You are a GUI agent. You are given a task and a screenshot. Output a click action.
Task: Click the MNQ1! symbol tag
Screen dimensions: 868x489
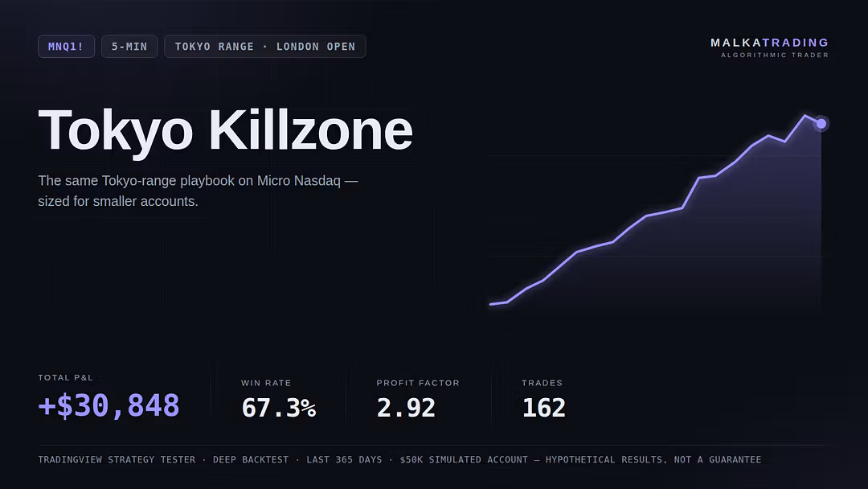(x=66, y=47)
